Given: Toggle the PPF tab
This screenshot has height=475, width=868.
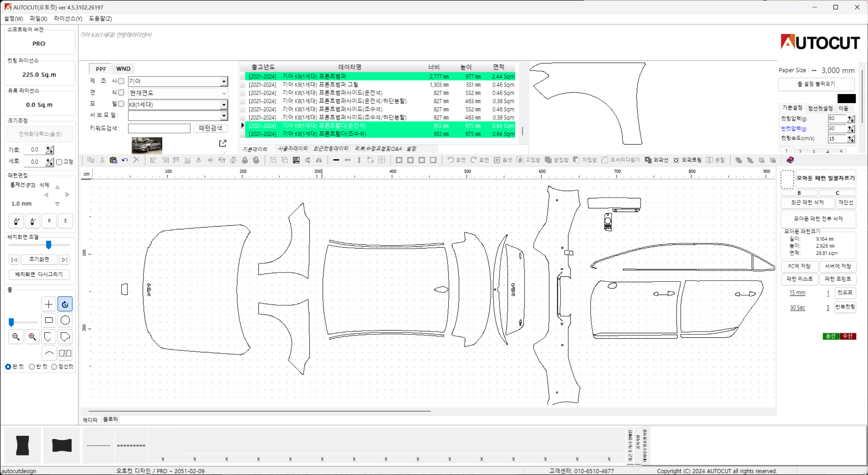Looking at the screenshot, I should [100, 68].
